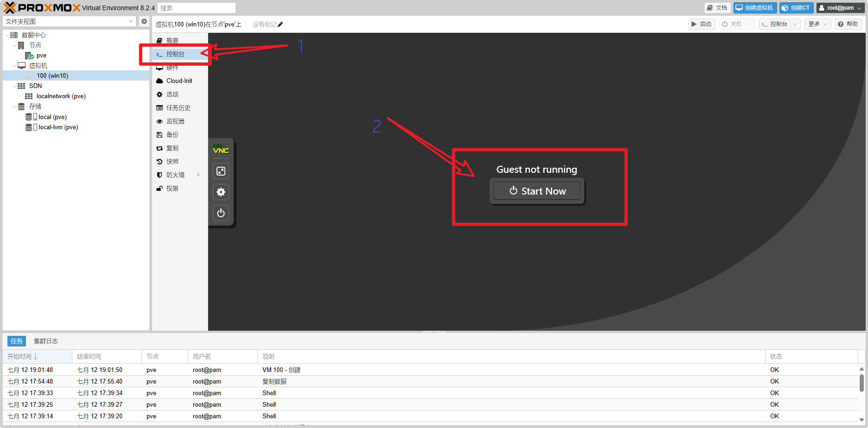Open the Cloud-Init menu item
Screen dimensions: 868x428
tap(180, 81)
